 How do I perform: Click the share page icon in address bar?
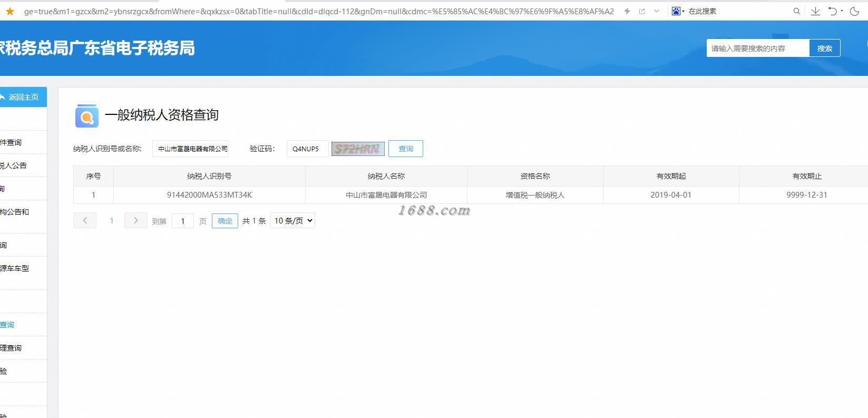click(642, 11)
